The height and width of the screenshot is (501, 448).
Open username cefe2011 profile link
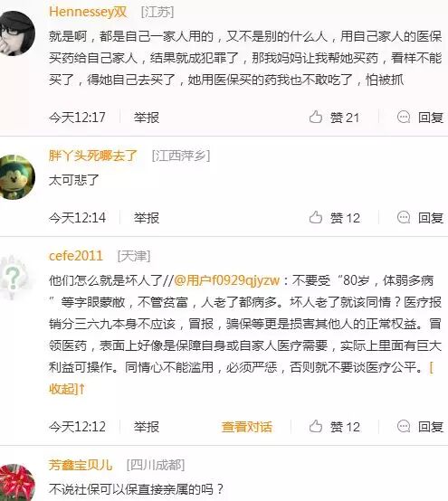pyautogui.click(x=76, y=256)
